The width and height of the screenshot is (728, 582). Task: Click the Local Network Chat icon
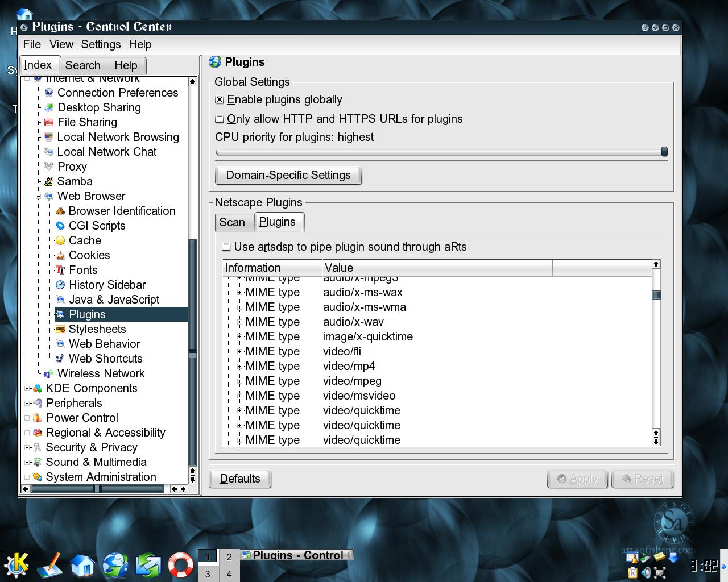[x=49, y=152]
